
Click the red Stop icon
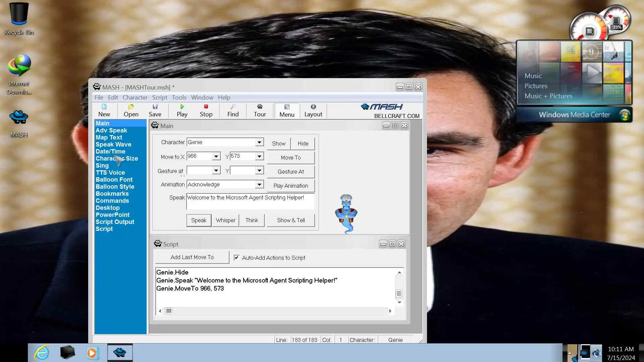(x=206, y=107)
